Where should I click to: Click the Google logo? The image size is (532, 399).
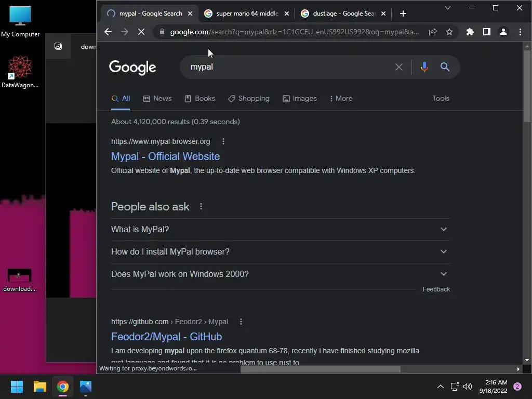tap(132, 68)
